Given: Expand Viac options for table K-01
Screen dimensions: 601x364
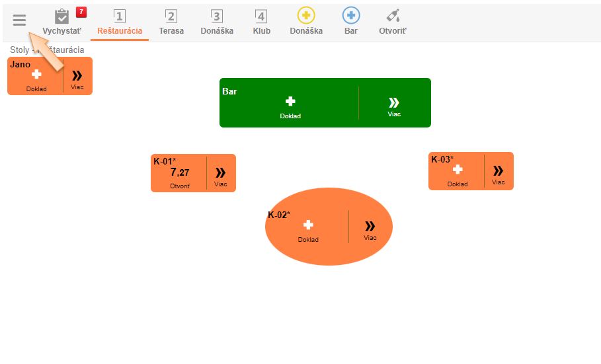Looking at the screenshot, I should click(221, 176).
